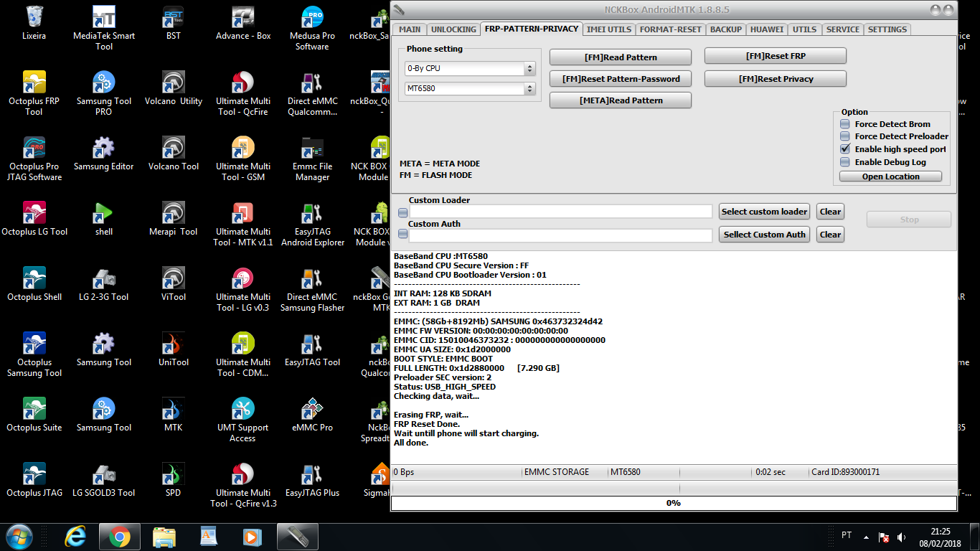Screen dimensions: 980x551
Task: Toggle Enable Debug Log checkbox
Action: 845,162
